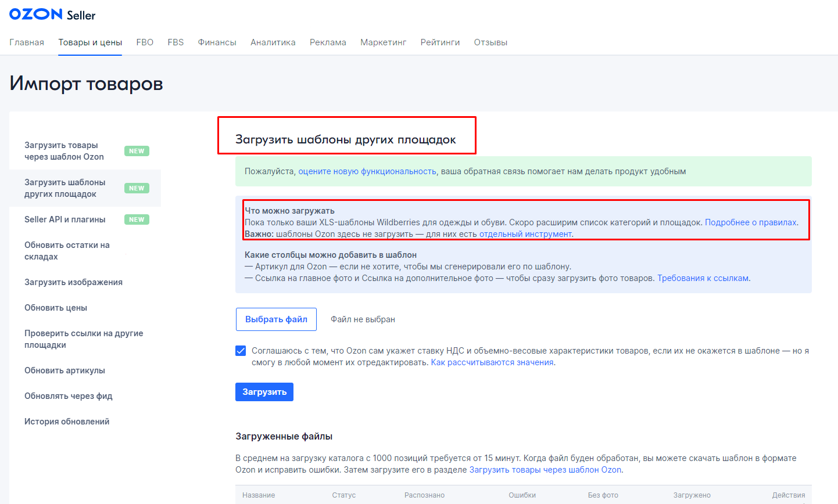The width and height of the screenshot is (838, 504).
Task: Open Обновлять через фид in sidebar
Action: point(69,396)
